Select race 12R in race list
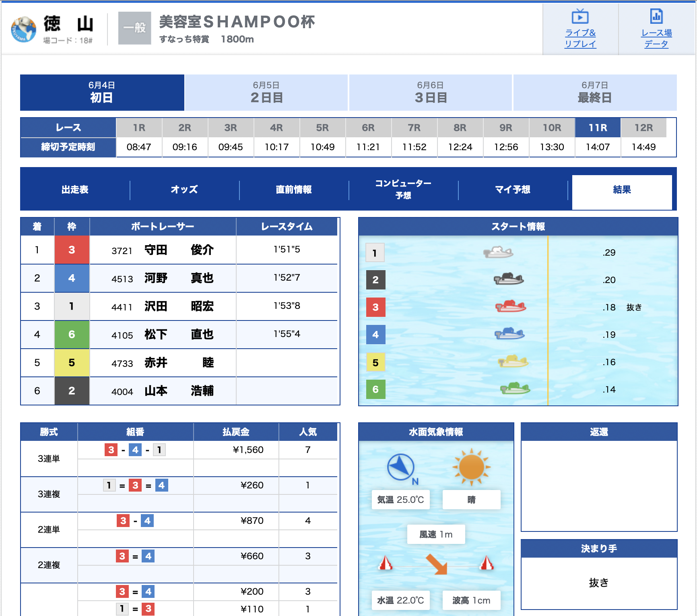The height and width of the screenshot is (616, 697). [x=643, y=128]
